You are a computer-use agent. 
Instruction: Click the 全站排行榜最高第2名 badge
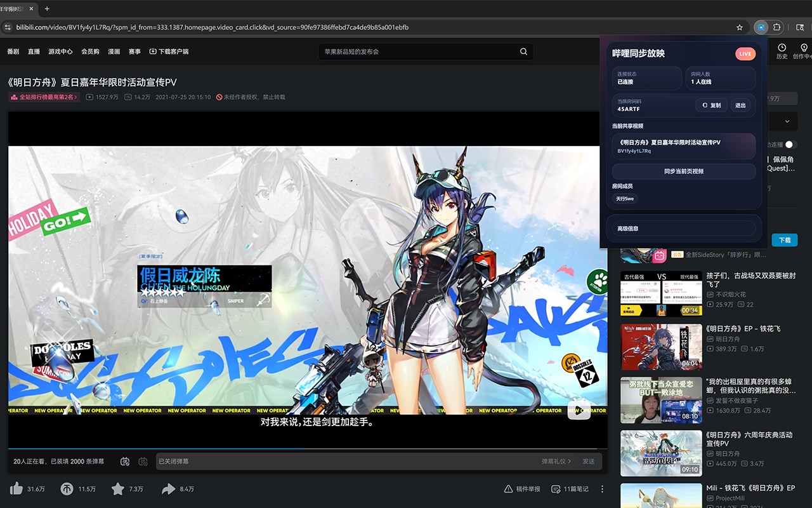[44, 97]
